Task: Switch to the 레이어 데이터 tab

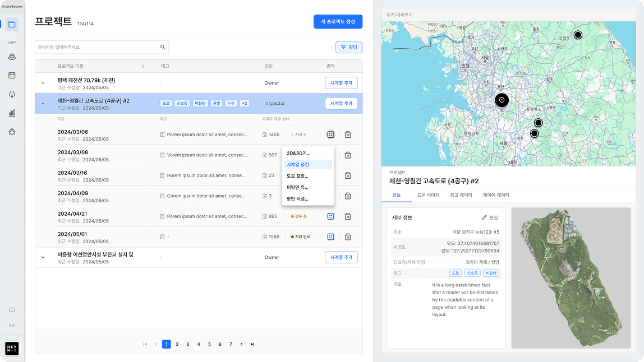Action: [496, 195]
